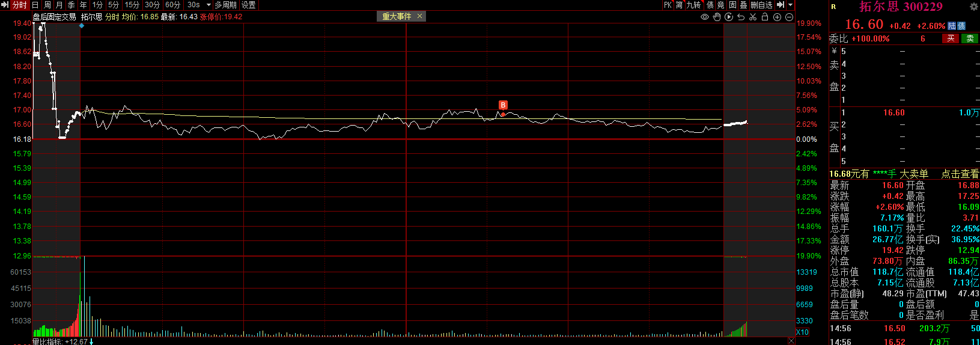Click the 重大事件 label
This screenshot has height=345, width=980.
pos(397,16)
